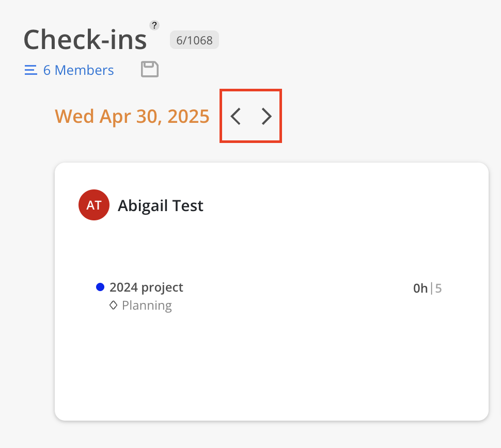
Task: Click the grey 5 hours value
Action: click(x=439, y=289)
